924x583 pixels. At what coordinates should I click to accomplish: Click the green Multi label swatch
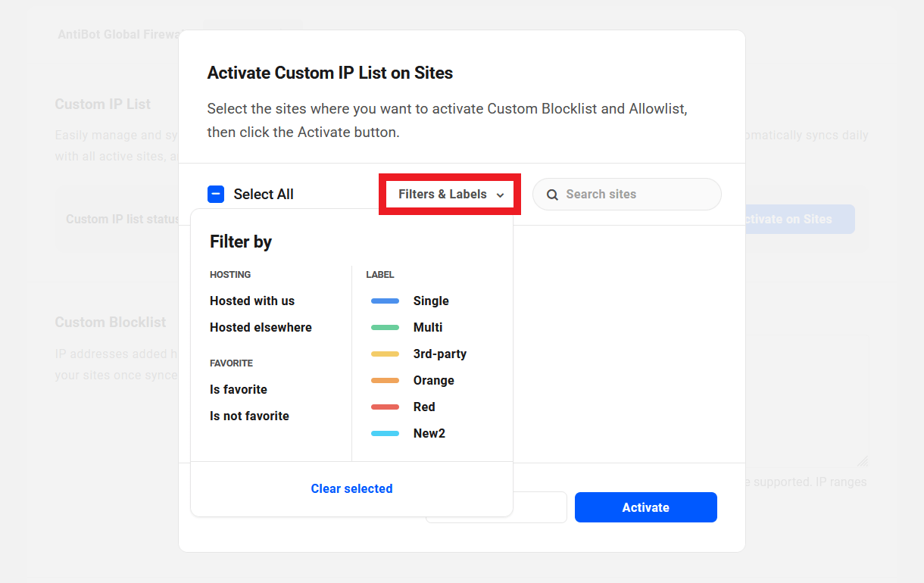(x=385, y=328)
